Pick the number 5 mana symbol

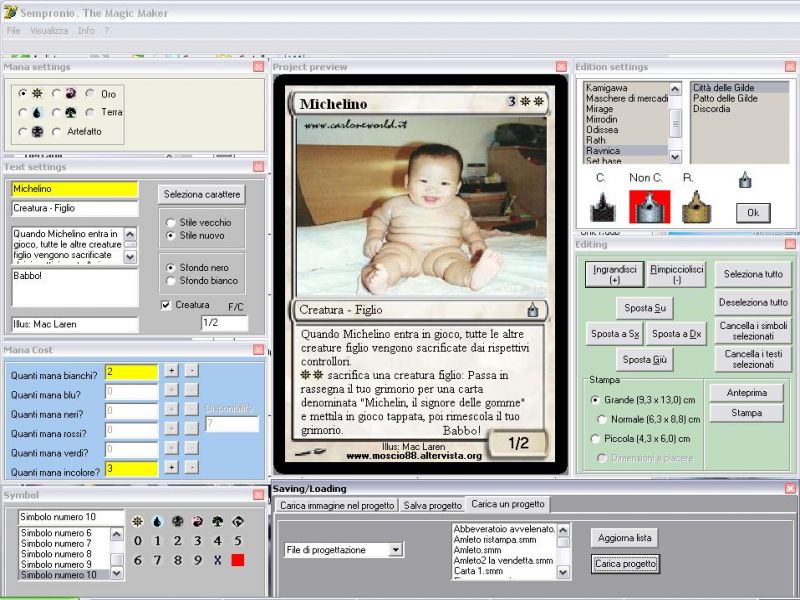[x=238, y=541]
